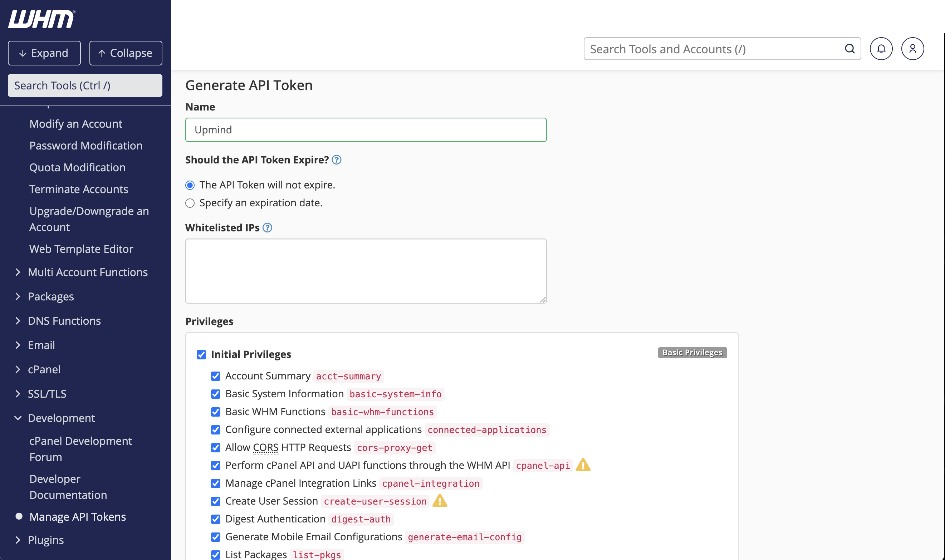The height and width of the screenshot is (560, 945).
Task: Click the Expand all button
Action: click(x=44, y=53)
